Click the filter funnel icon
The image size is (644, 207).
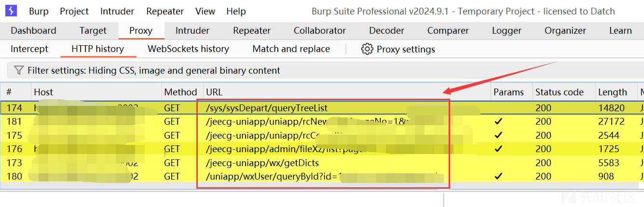(19, 70)
